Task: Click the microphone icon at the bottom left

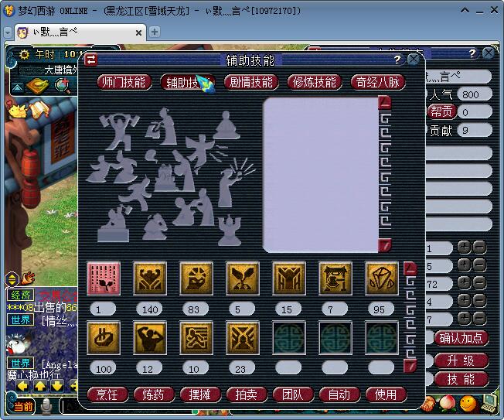Action: pos(46,406)
